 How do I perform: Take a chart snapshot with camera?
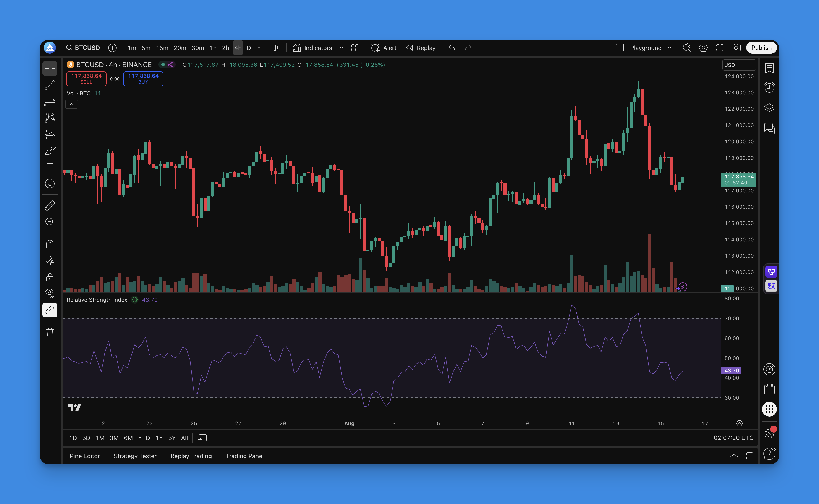(x=736, y=48)
